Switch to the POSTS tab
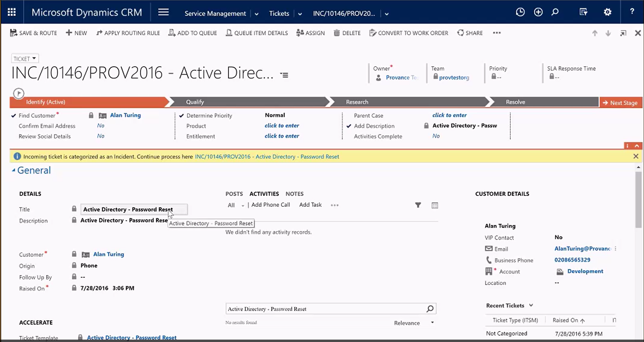The width and height of the screenshot is (644, 342). (234, 193)
